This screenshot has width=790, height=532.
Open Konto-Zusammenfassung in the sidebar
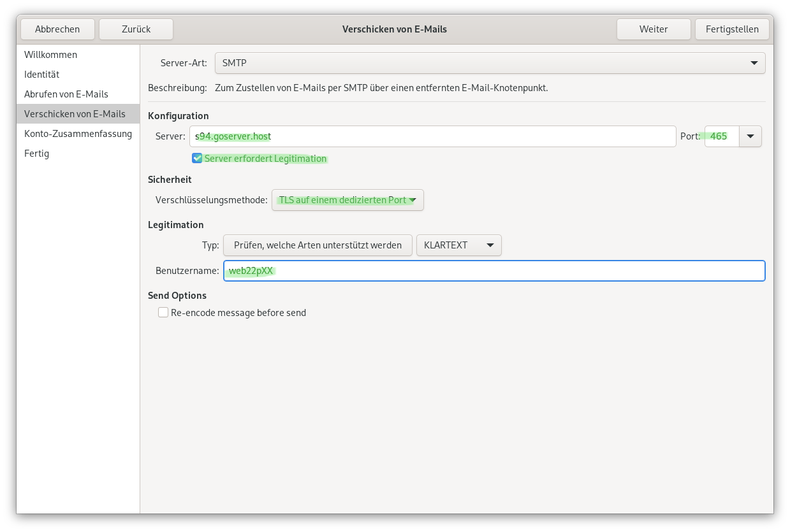[x=78, y=134]
